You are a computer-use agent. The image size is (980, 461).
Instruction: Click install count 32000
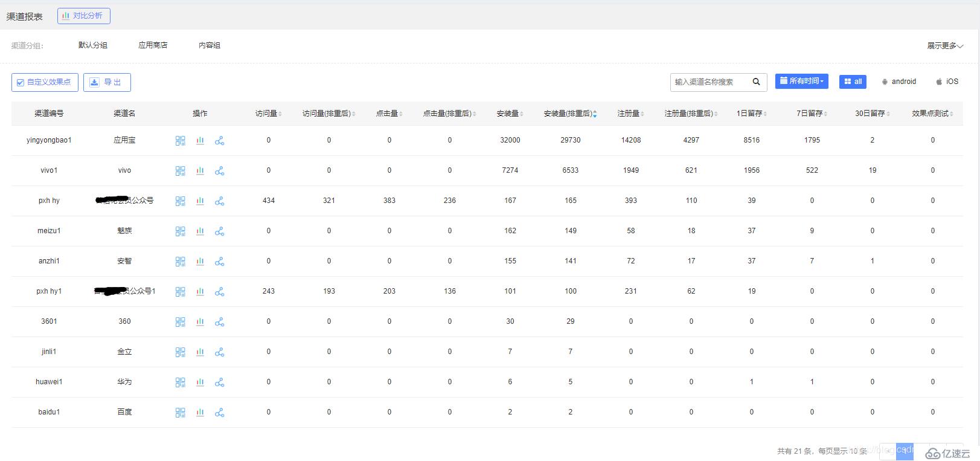[510, 140]
